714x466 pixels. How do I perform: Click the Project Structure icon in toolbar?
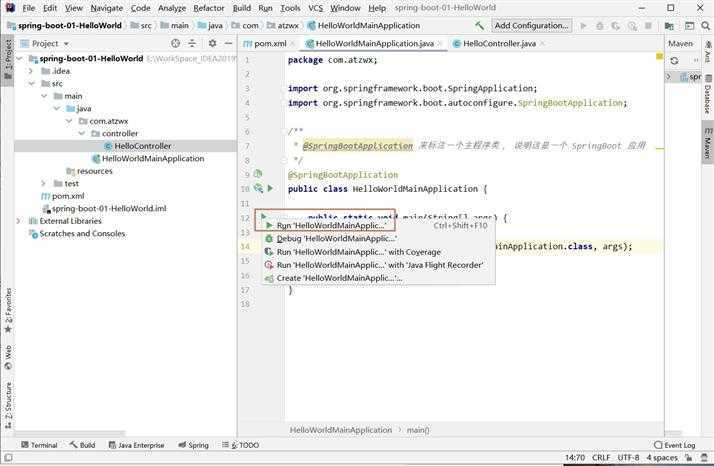669,26
